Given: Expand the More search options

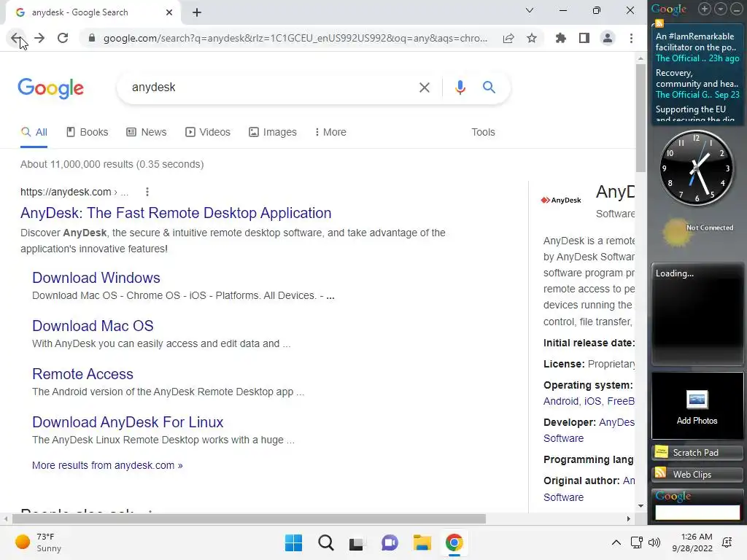Looking at the screenshot, I should (330, 132).
